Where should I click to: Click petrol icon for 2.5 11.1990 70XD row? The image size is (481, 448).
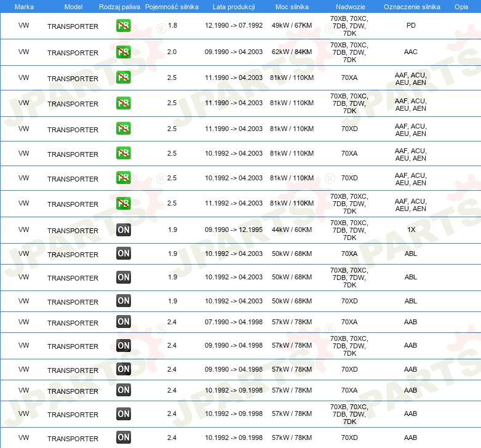[x=123, y=128]
